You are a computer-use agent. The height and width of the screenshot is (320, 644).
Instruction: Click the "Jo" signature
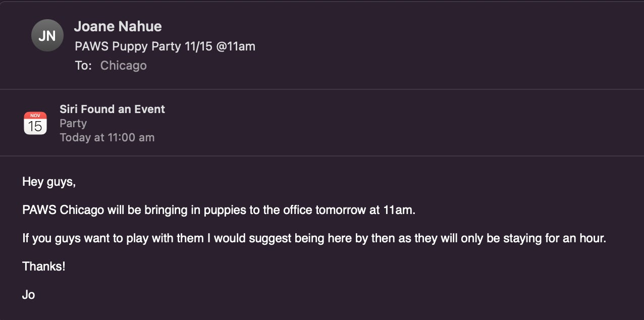tap(28, 295)
